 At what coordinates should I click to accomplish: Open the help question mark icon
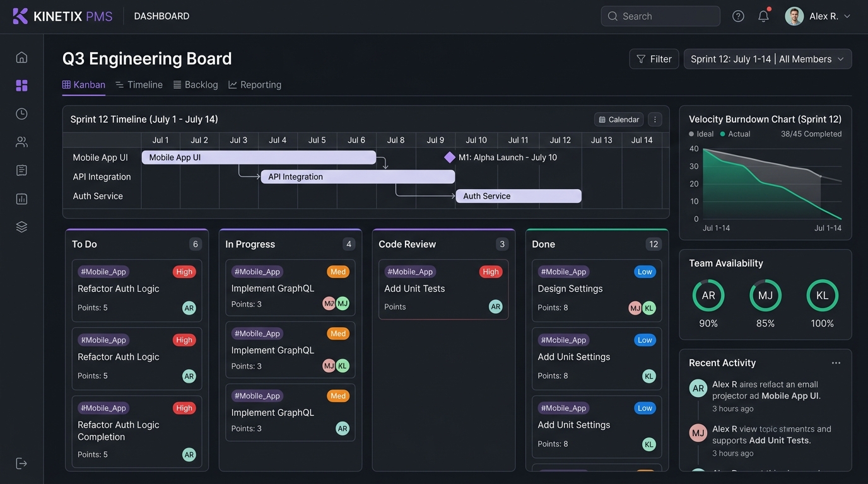click(x=738, y=16)
